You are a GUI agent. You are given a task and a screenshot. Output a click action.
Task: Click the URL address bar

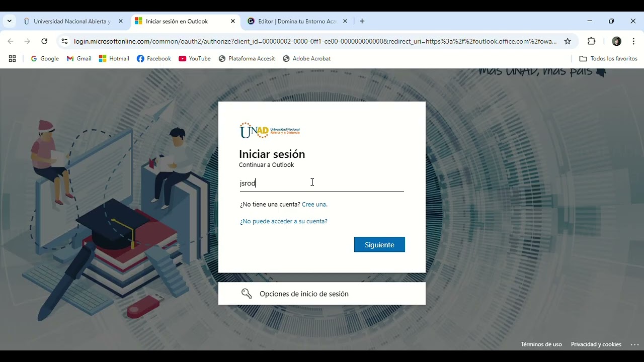click(x=315, y=41)
